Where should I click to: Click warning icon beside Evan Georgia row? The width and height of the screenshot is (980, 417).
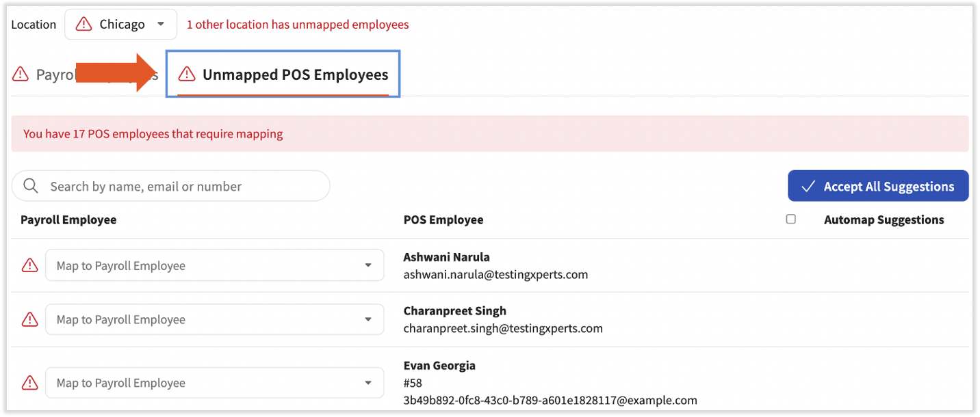pyautogui.click(x=30, y=383)
